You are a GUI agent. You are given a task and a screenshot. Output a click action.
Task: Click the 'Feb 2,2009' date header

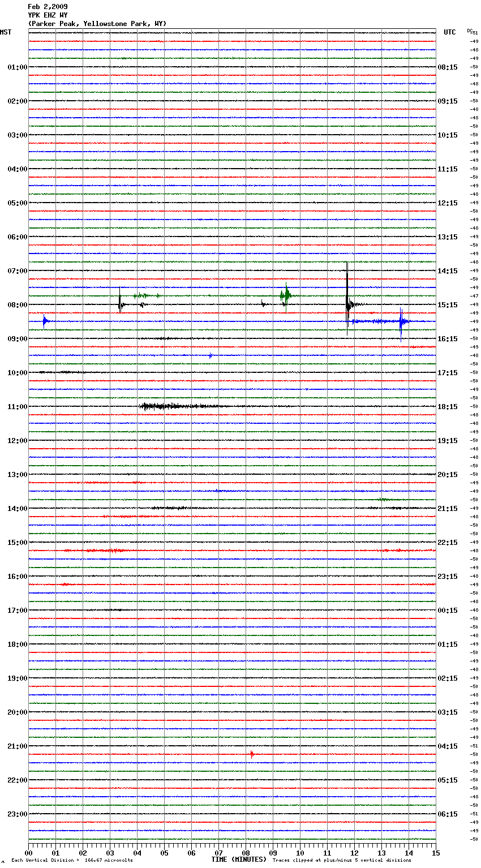pos(48,7)
